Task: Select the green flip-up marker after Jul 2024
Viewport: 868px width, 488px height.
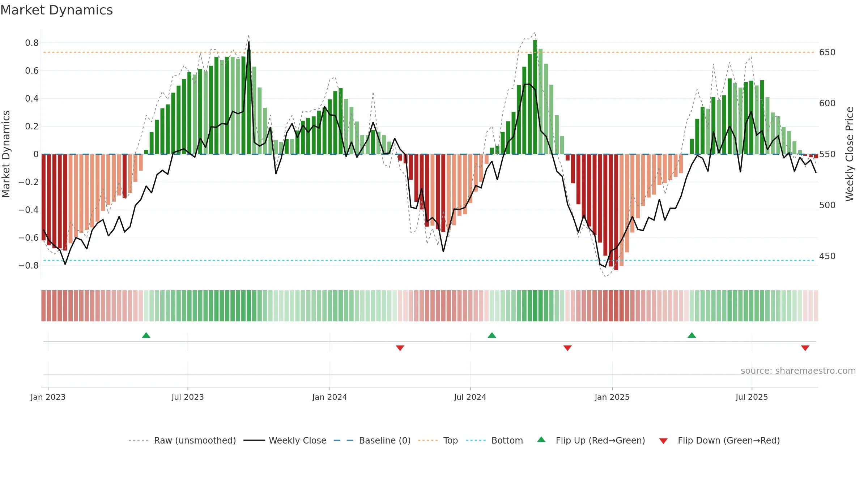Action: (x=492, y=335)
